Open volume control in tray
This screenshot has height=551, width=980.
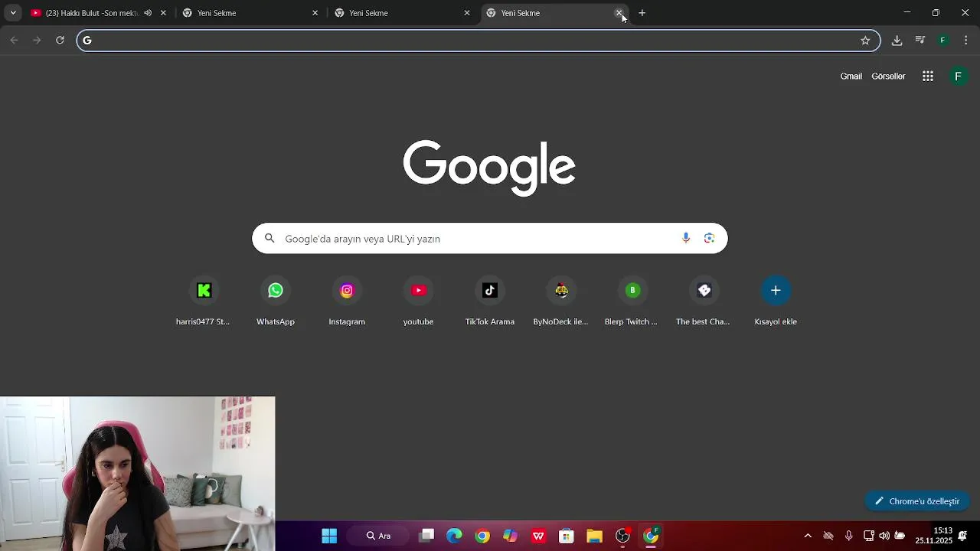tap(884, 536)
